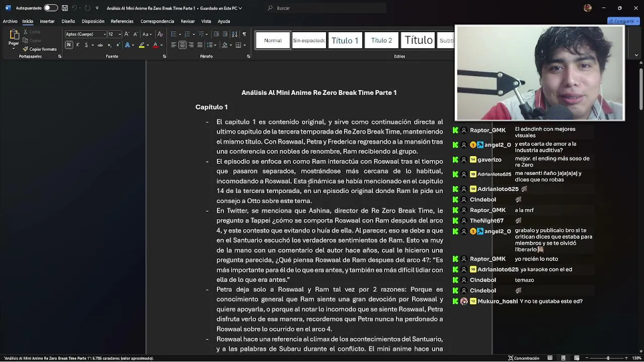Open the font size 12 dropdown
Image resolution: width=644 pixels, height=362 pixels.
point(120,34)
